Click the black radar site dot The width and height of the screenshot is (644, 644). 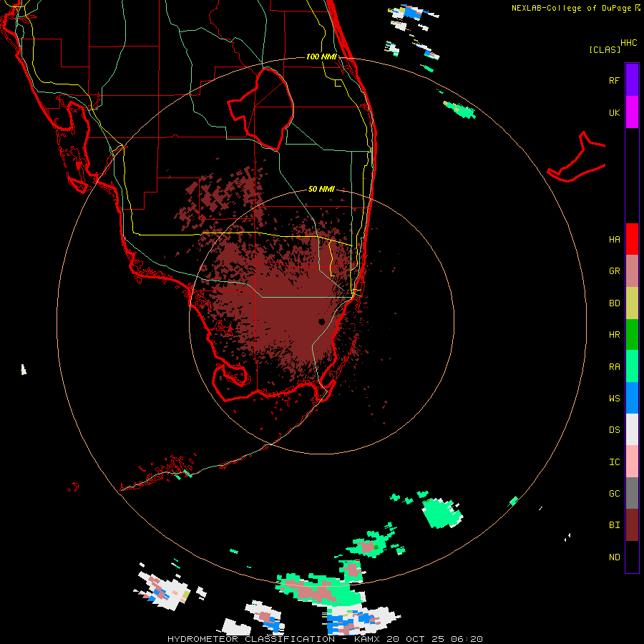[321, 321]
